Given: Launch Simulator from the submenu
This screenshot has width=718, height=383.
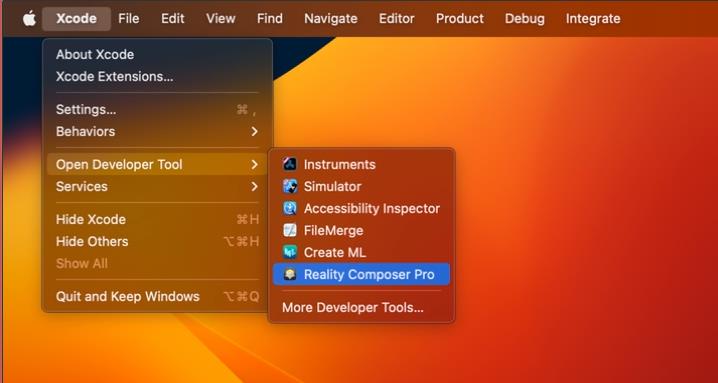Looking at the screenshot, I should tap(361, 186).
